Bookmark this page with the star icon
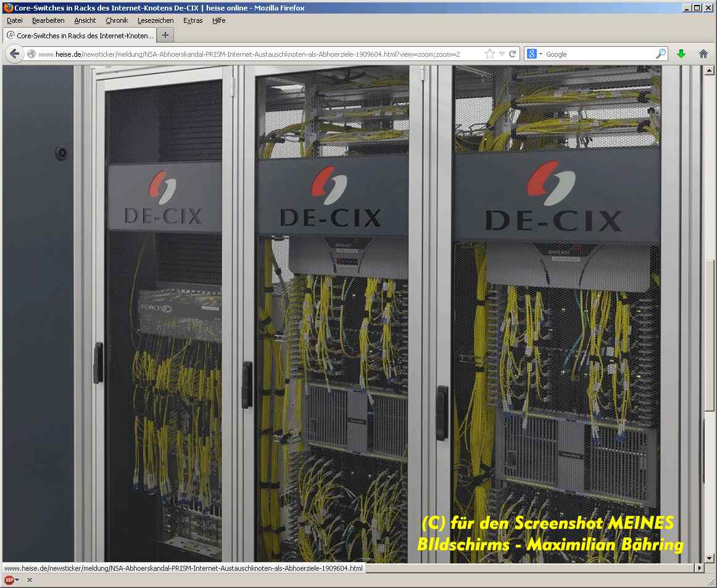 (489, 54)
